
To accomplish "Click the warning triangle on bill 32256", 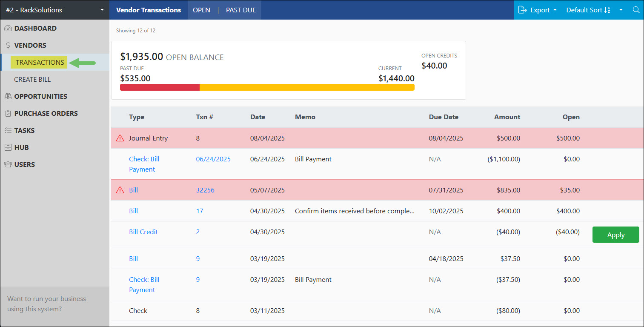I will pyautogui.click(x=120, y=190).
